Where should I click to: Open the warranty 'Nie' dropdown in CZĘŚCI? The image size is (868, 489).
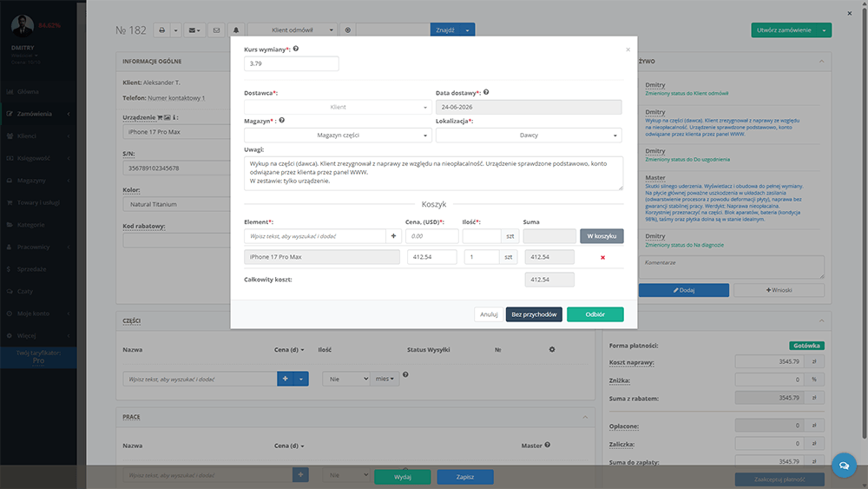click(x=346, y=379)
